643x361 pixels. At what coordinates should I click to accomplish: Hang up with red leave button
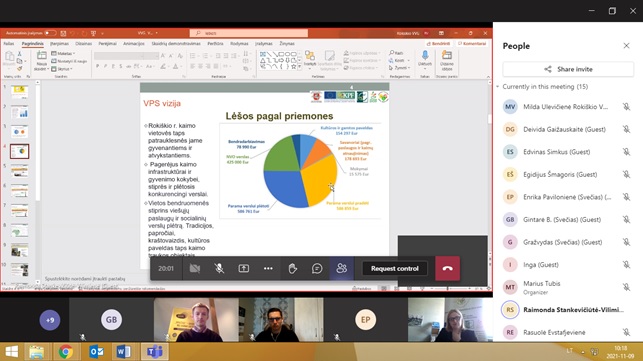coord(447,269)
